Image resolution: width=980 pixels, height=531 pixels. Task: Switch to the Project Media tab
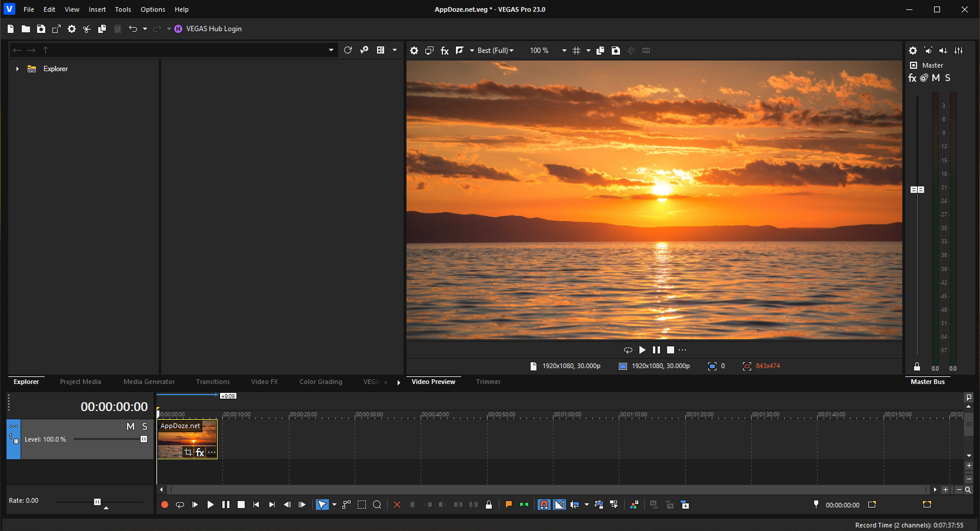(x=81, y=382)
